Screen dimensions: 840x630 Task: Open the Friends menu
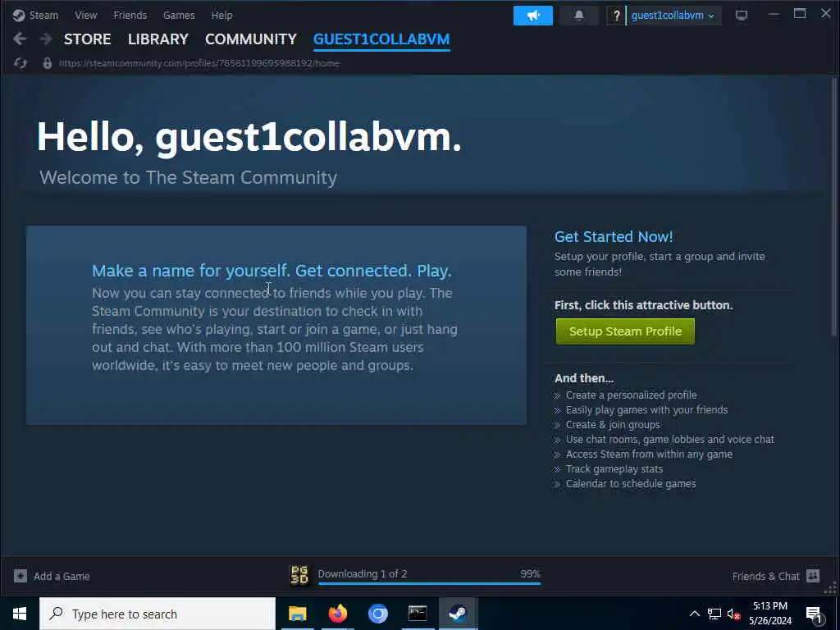click(x=130, y=15)
